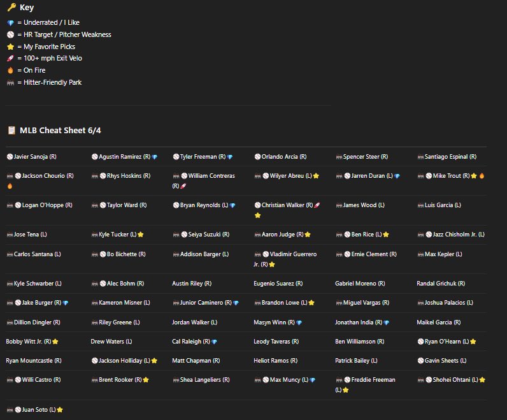Image resolution: width=507 pixels, height=420 pixels.
Task: Click the diamond icon after Jake Burger
Action: 66,303
